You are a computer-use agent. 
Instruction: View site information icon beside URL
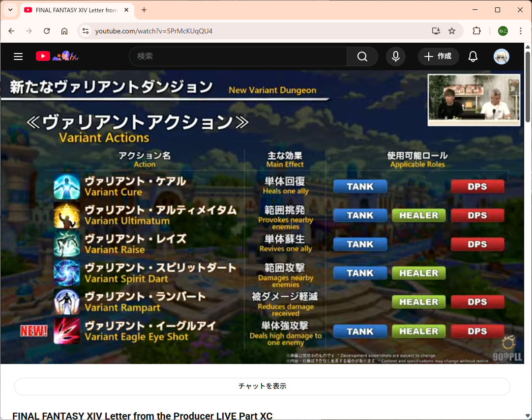pyautogui.click(x=86, y=31)
